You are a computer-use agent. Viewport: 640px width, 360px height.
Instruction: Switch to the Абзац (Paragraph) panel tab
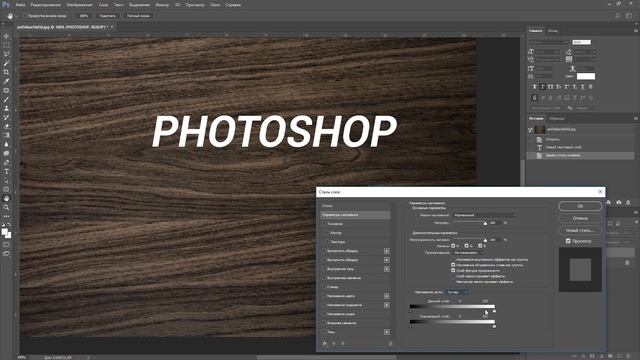[x=553, y=31]
